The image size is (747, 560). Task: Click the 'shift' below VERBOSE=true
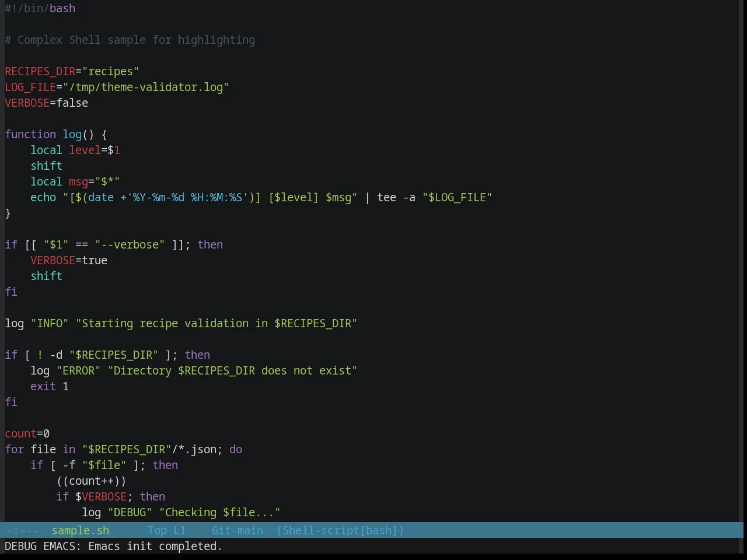[x=47, y=276]
